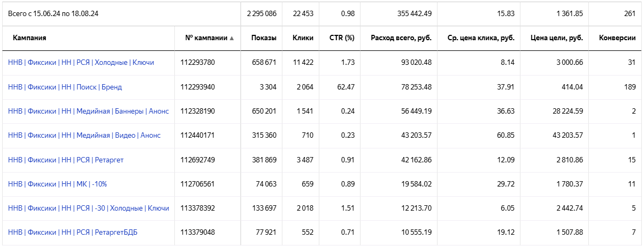Sort by Расход всего, руб. header
The height and width of the screenshot is (246, 644).
point(401,39)
